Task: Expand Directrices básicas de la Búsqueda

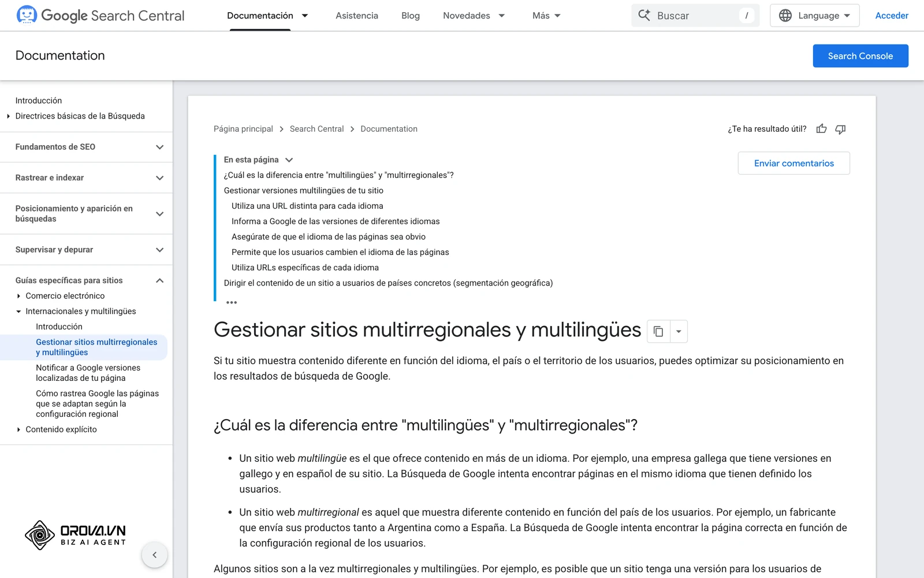Action: [8, 116]
